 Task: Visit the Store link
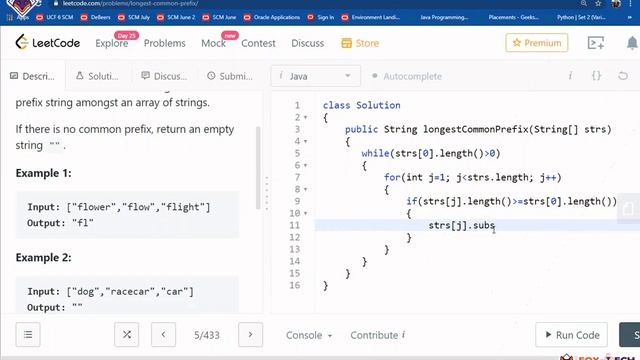tap(360, 43)
